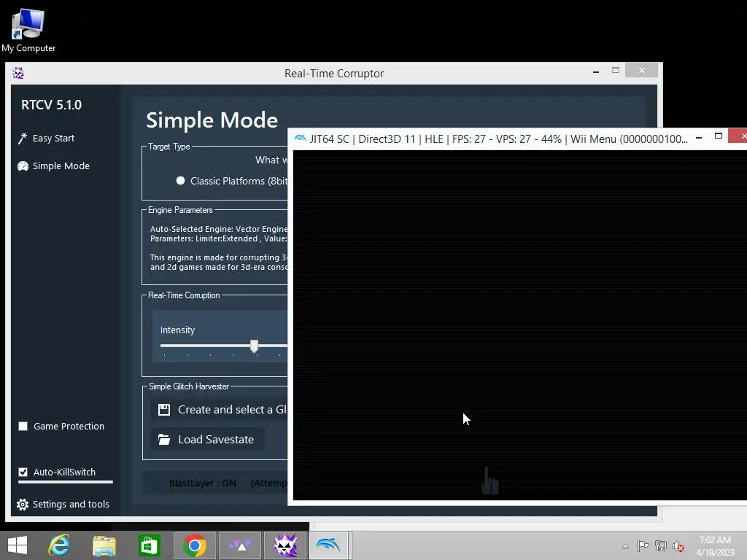747x560 pixels.
Task: Open My Computer desktop icon
Action: [28, 31]
